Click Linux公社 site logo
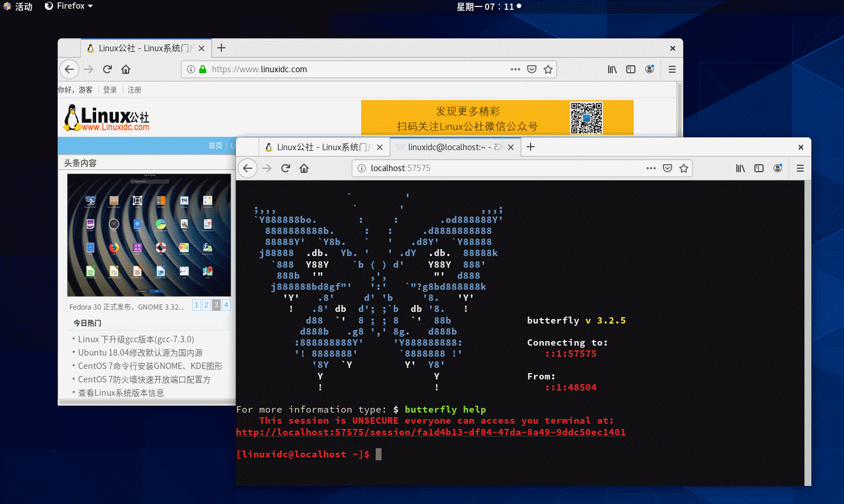 click(107, 118)
